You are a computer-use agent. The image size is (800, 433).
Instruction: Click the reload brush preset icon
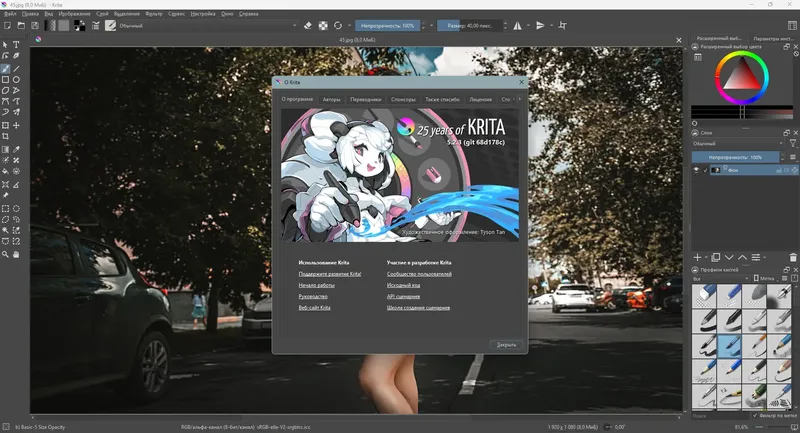pyautogui.click(x=338, y=26)
